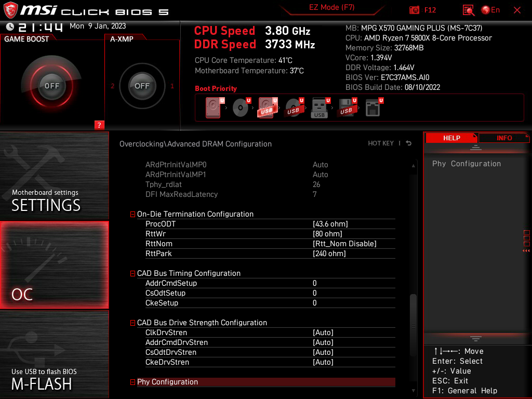532x399 pixels.
Task: Open RttNom Rtt_Nom Disable dropdown
Action: (344, 244)
